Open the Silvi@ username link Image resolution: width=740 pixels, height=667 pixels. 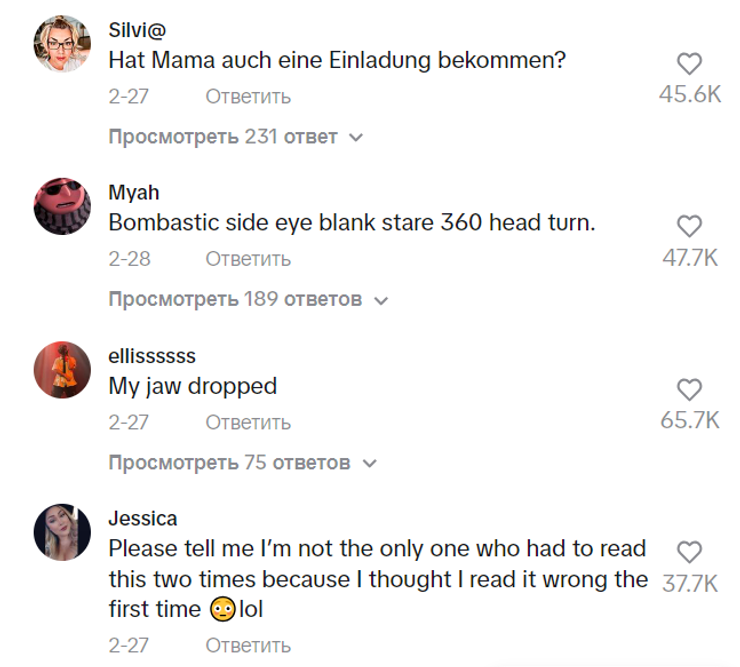coord(137,30)
